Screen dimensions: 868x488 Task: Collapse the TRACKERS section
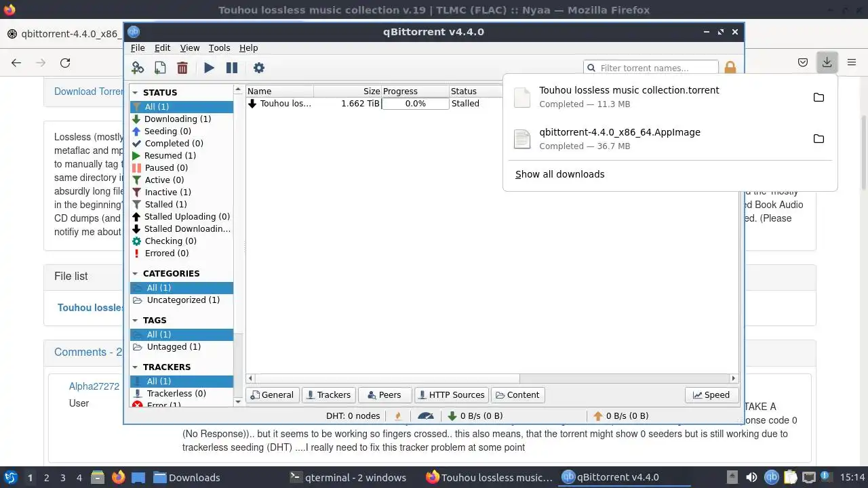(135, 367)
